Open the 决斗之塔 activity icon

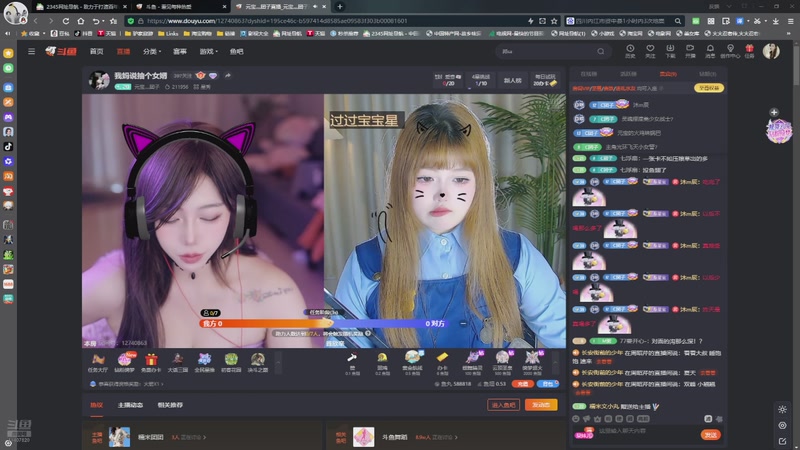258,363
